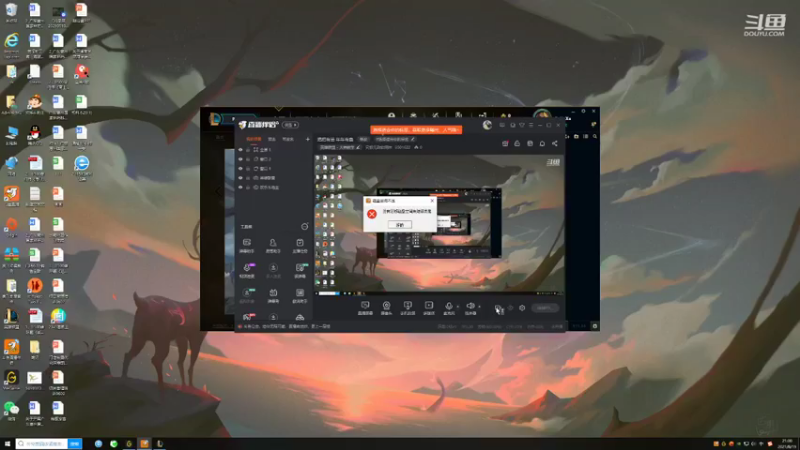The height and width of the screenshot is (450, 800).
Task: Toggle lock on third source layer
Action: pos(248,168)
